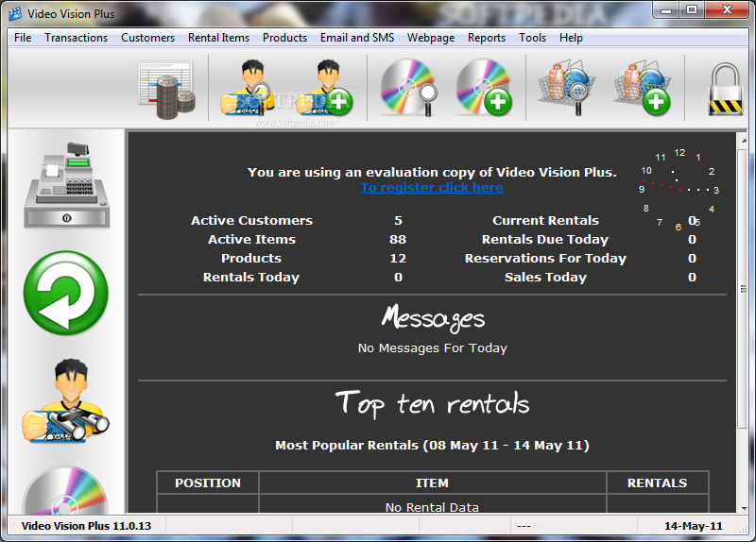Viewport: 756px width, 542px height.
Task: Click the 'Top ten rentals' heading
Action: [x=433, y=404]
